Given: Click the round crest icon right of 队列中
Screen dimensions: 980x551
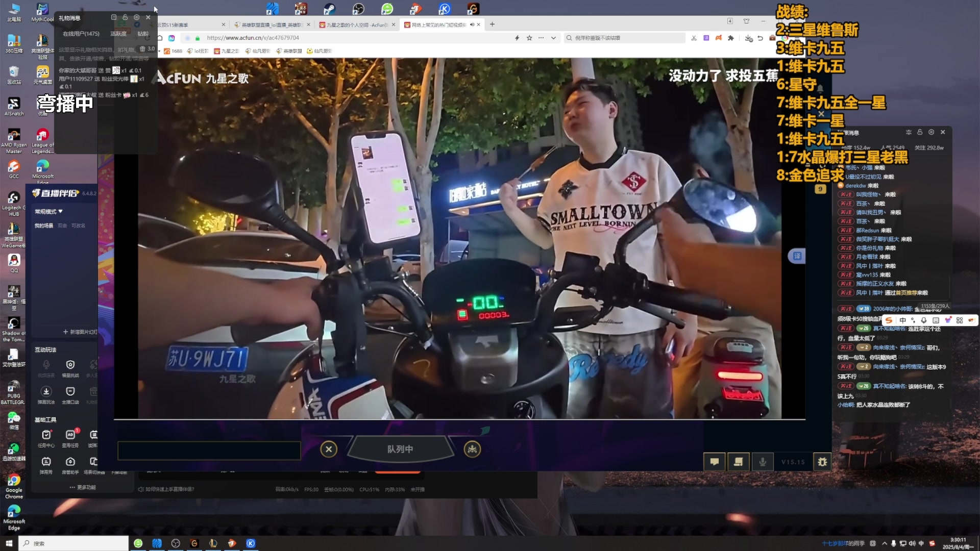Looking at the screenshot, I should (x=472, y=449).
